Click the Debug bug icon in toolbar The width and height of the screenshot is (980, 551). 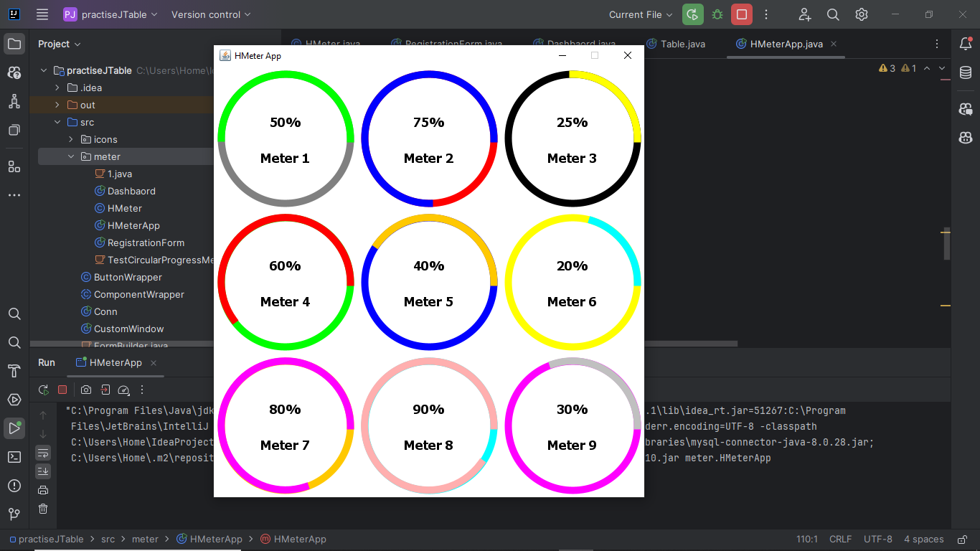717,14
